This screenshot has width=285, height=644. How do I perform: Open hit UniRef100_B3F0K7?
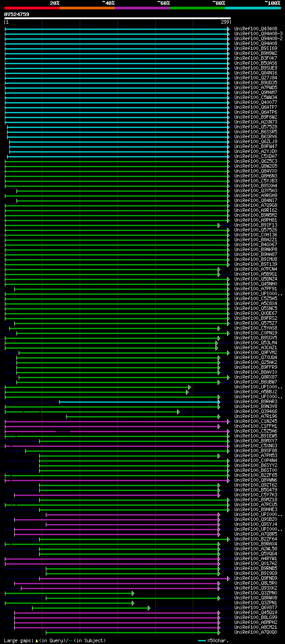[x=256, y=58]
